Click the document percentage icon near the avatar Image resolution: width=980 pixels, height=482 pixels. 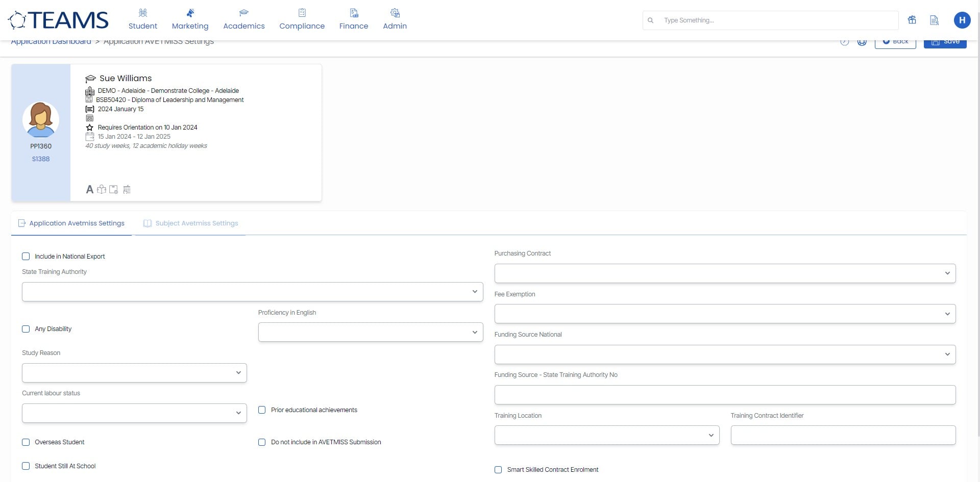[935, 20]
